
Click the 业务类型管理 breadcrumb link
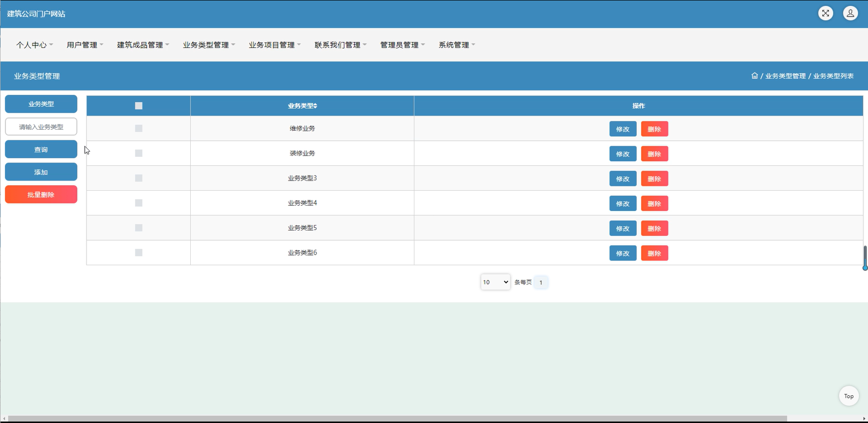click(785, 76)
